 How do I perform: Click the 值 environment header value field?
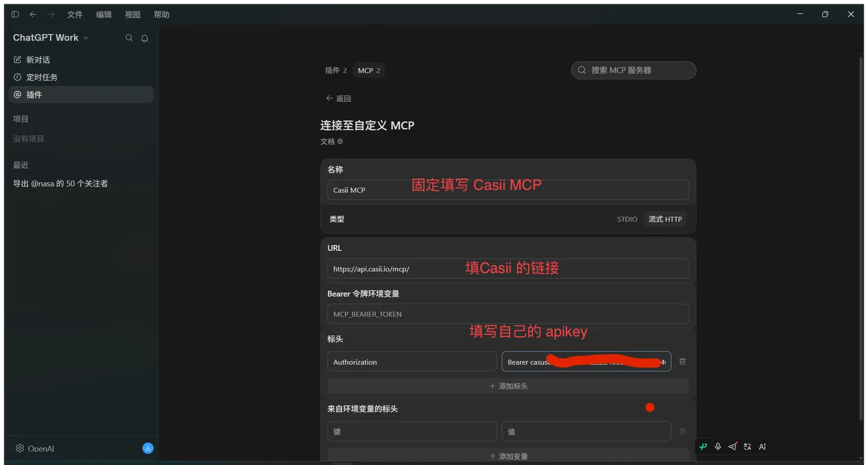coord(586,431)
